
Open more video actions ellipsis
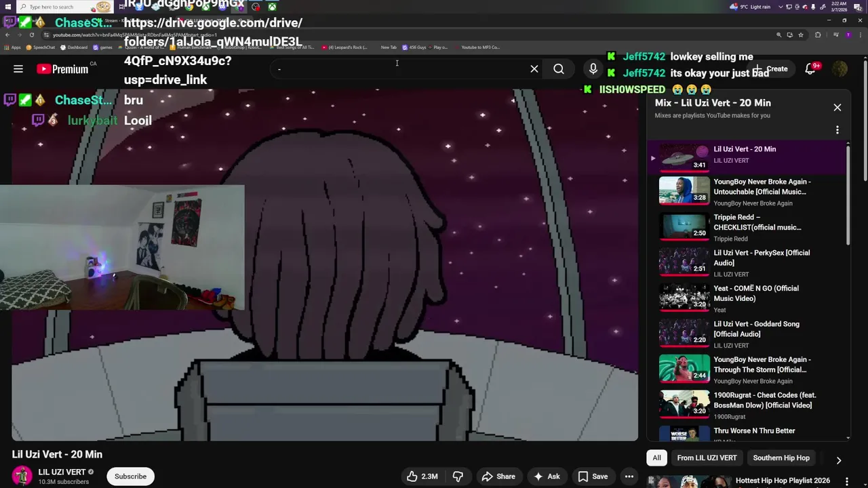tap(629, 476)
